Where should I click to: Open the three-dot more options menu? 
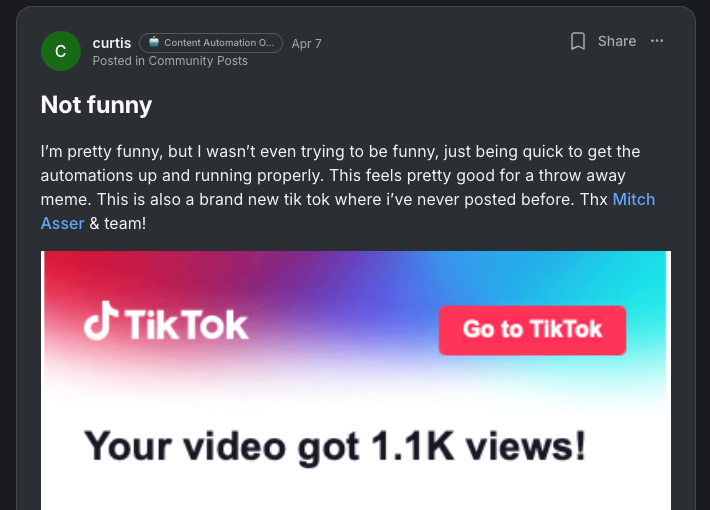point(657,41)
